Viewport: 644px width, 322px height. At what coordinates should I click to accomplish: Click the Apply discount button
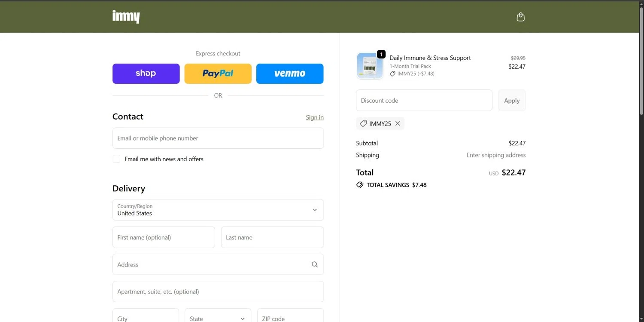pos(512,101)
